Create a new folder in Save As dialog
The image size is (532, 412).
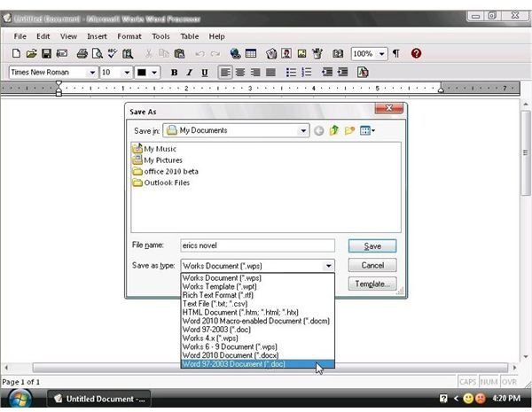349,130
